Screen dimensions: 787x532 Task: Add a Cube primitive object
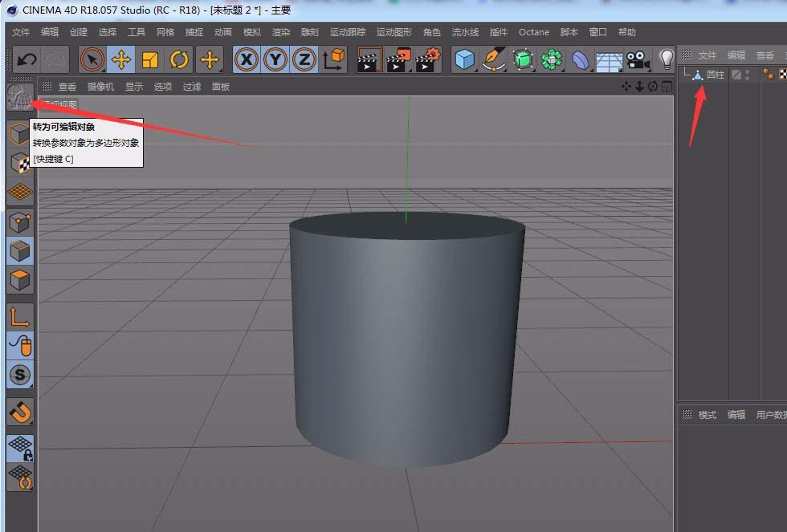tap(465, 60)
